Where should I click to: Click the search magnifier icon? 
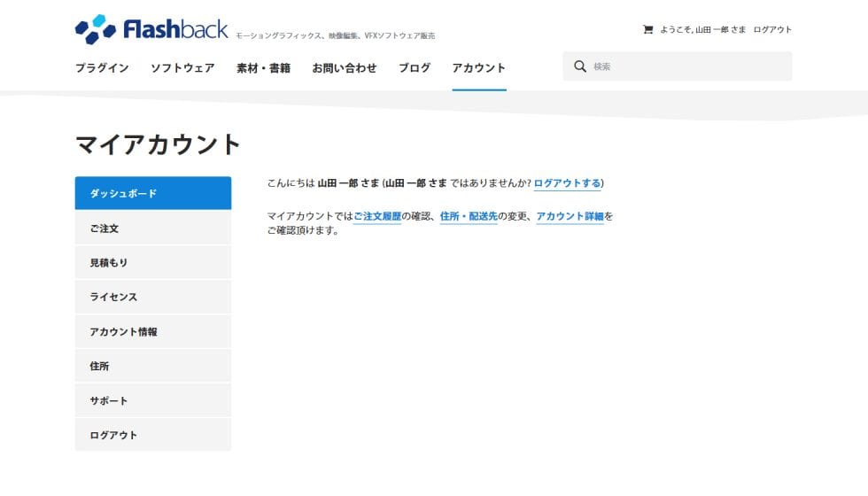click(579, 66)
